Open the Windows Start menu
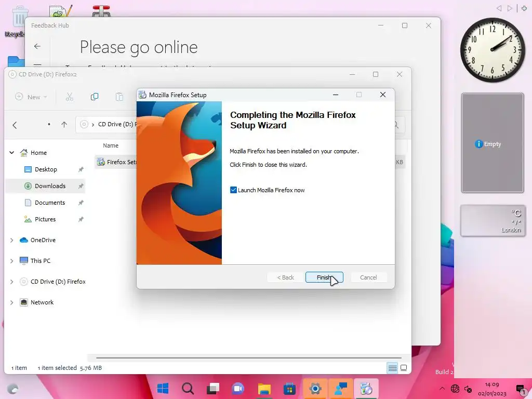Image resolution: width=532 pixels, height=399 pixels. (x=163, y=389)
